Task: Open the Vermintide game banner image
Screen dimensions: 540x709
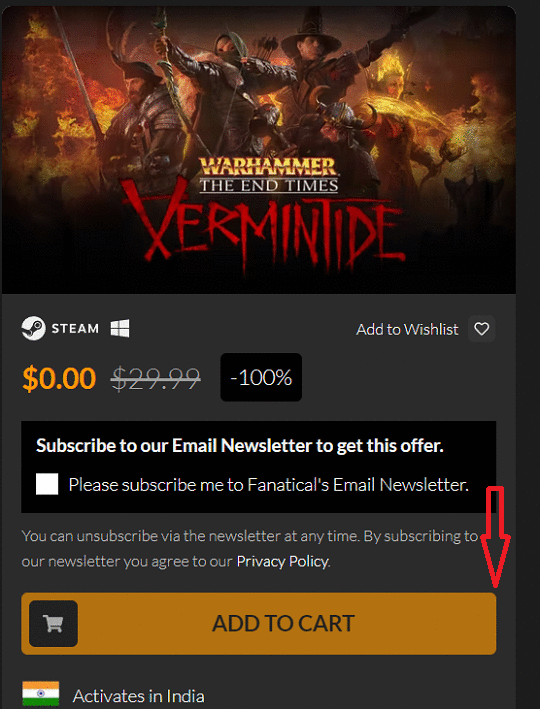Action: pyautogui.click(x=259, y=150)
